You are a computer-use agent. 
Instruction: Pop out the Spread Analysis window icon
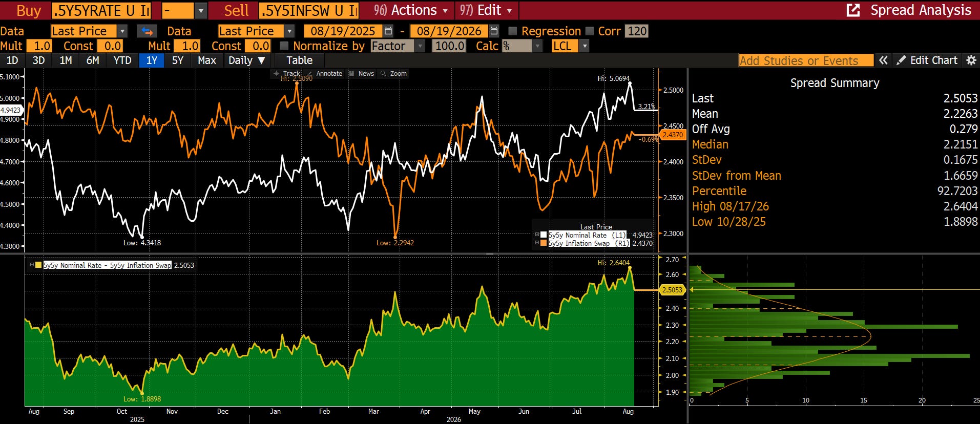[853, 10]
